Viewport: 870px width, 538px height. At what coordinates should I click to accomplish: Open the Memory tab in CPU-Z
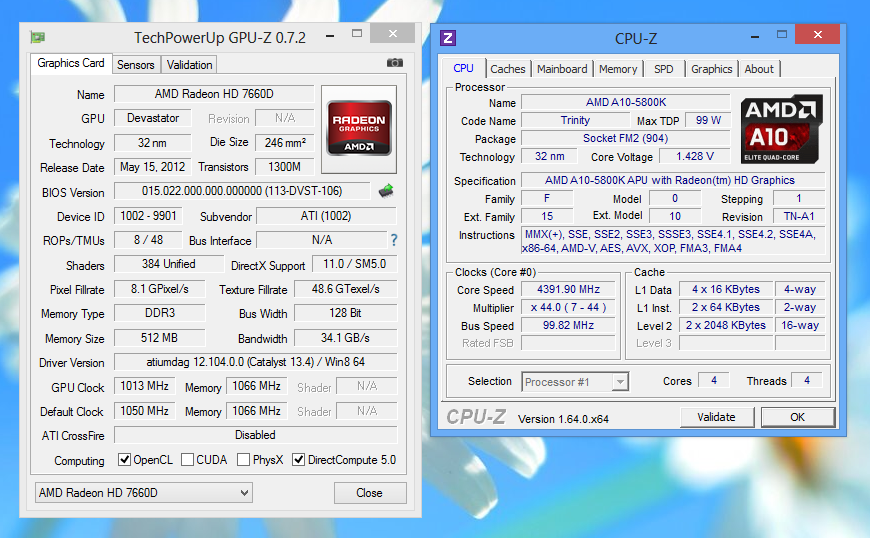[618, 69]
